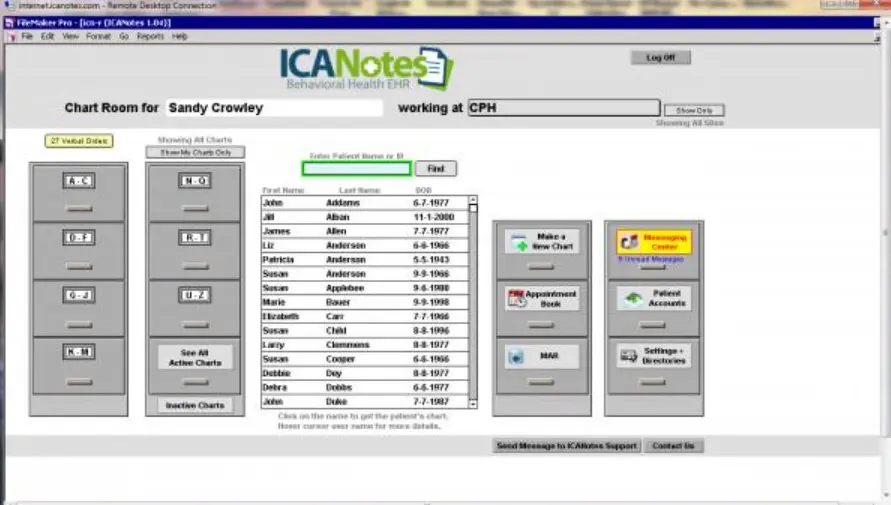Viewport: 891px width, 505px height.
Task: Click patient list scrollbar down arrow
Action: [473, 404]
